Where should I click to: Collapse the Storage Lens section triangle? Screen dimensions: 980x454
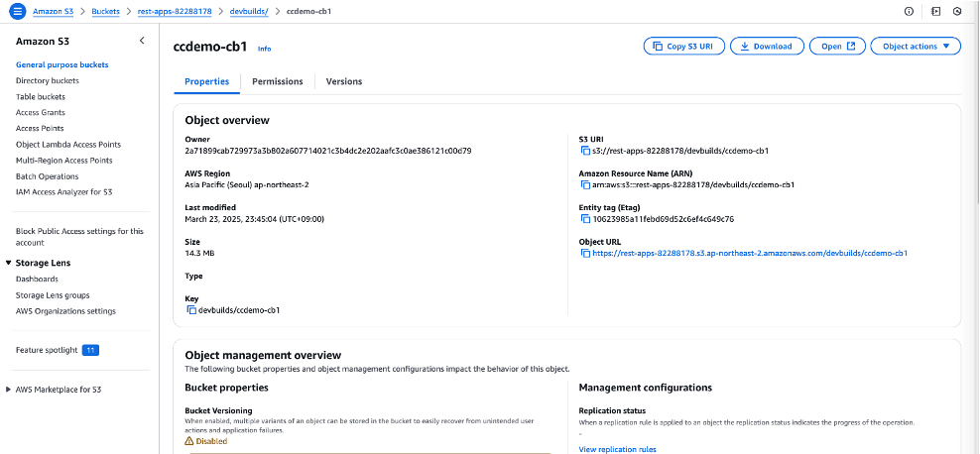(9, 263)
